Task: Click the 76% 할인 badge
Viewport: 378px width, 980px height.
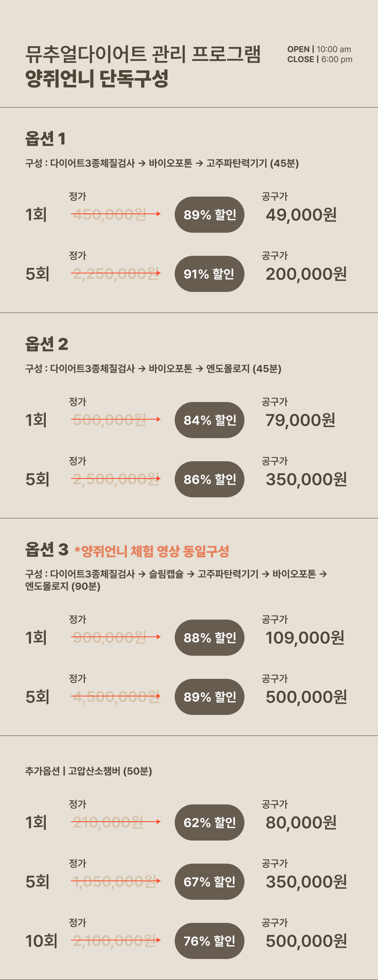Action: coord(209,941)
